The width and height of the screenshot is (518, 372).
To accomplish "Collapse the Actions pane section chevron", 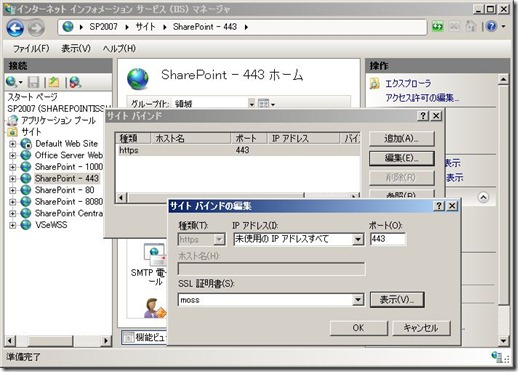I will (483, 197).
